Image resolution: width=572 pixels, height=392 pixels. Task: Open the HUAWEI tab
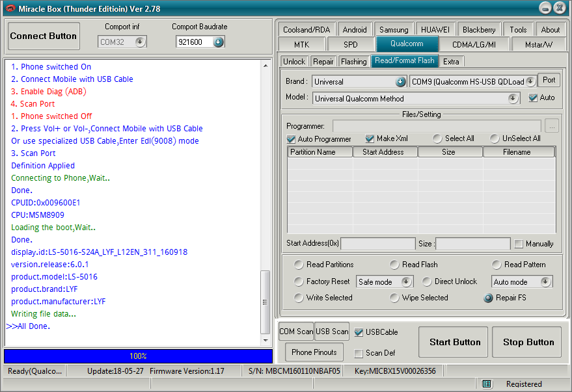(x=435, y=29)
